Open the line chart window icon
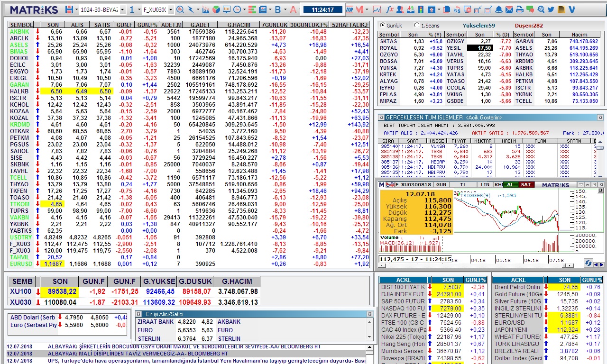 377,9
